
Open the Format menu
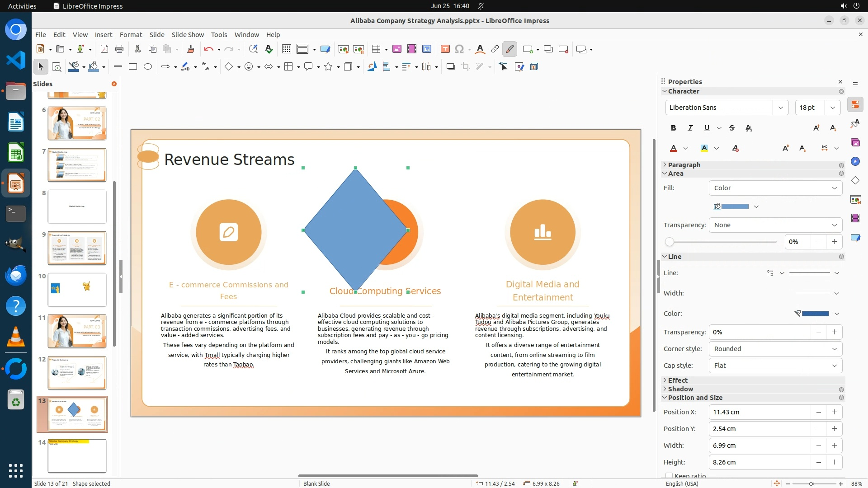pyautogui.click(x=131, y=35)
